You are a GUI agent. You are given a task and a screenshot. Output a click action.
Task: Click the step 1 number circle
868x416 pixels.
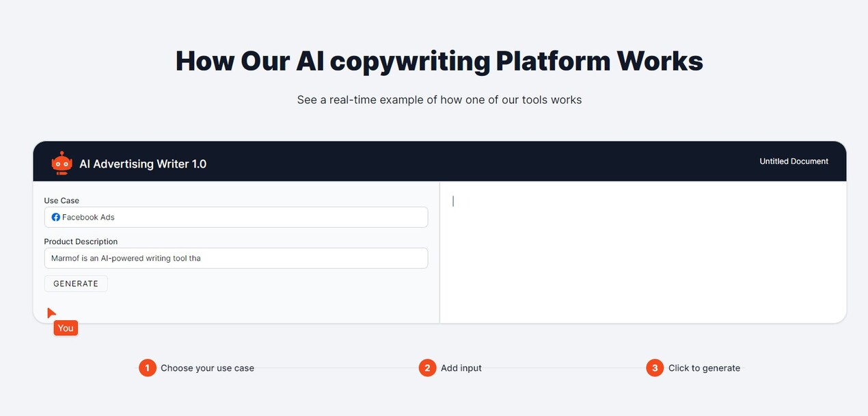tap(147, 368)
